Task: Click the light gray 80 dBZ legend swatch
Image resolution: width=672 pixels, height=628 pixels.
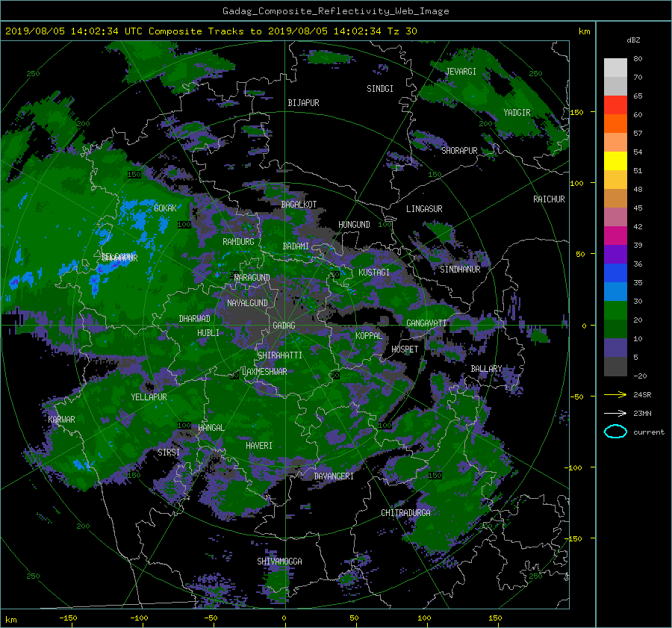Action: (x=615, y=67)
